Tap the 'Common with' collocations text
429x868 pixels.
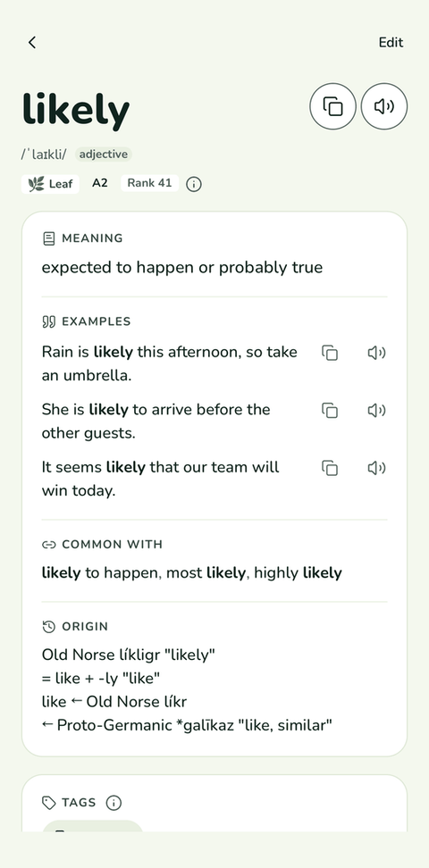click(x=192, y=573)
